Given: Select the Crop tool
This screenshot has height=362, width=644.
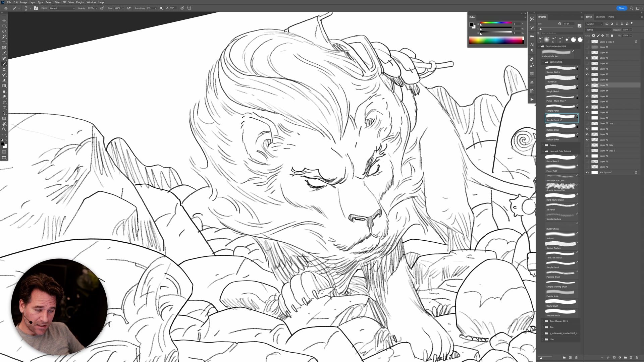Looking at the screenshot, I should tap(4, 42).
